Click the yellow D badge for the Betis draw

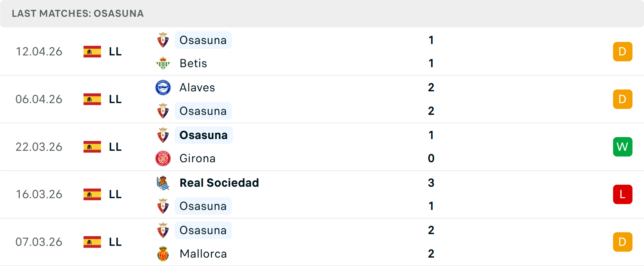[x=623, y=51]
